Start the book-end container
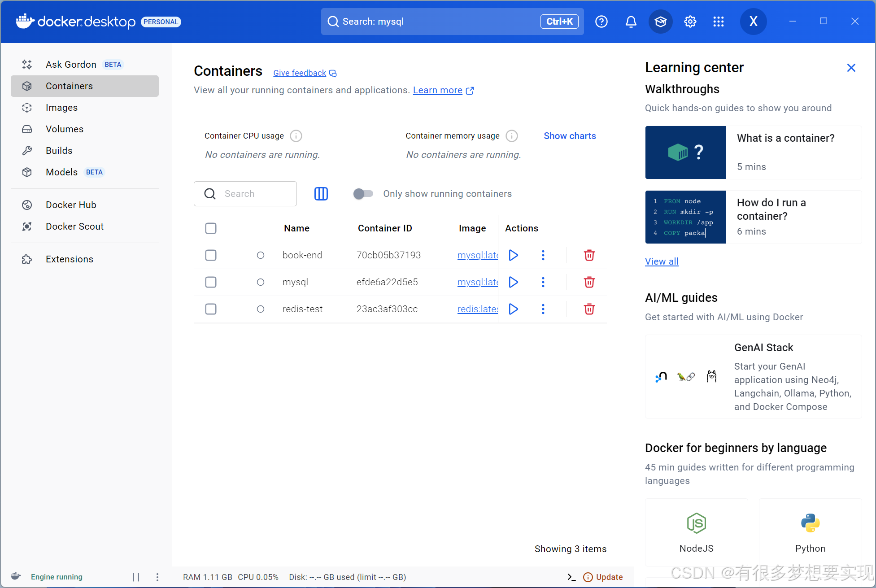 tap(514, 255)
